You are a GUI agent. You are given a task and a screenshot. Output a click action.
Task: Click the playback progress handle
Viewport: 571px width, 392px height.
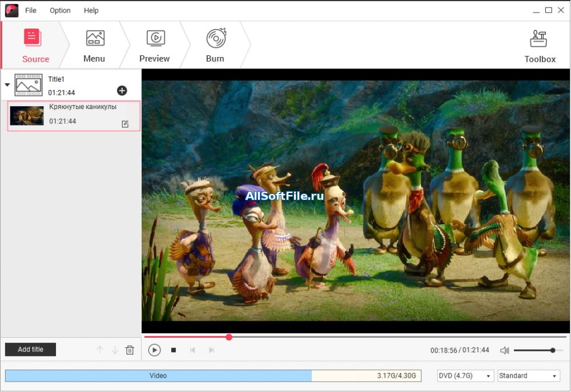click(x=229, y=337)
